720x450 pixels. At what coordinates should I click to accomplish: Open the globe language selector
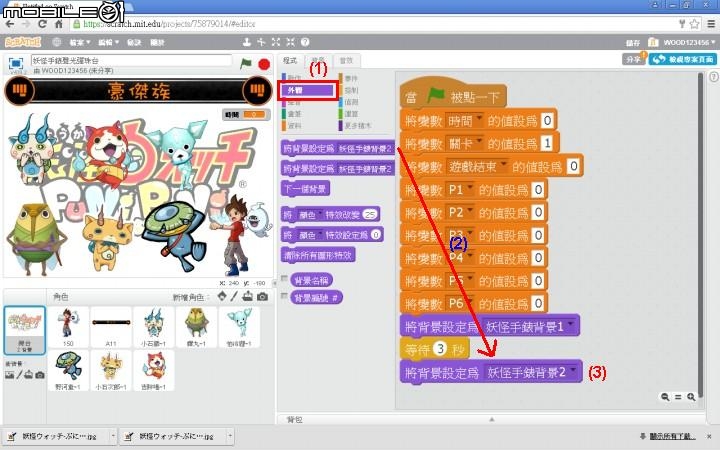[x=56, y=42]
